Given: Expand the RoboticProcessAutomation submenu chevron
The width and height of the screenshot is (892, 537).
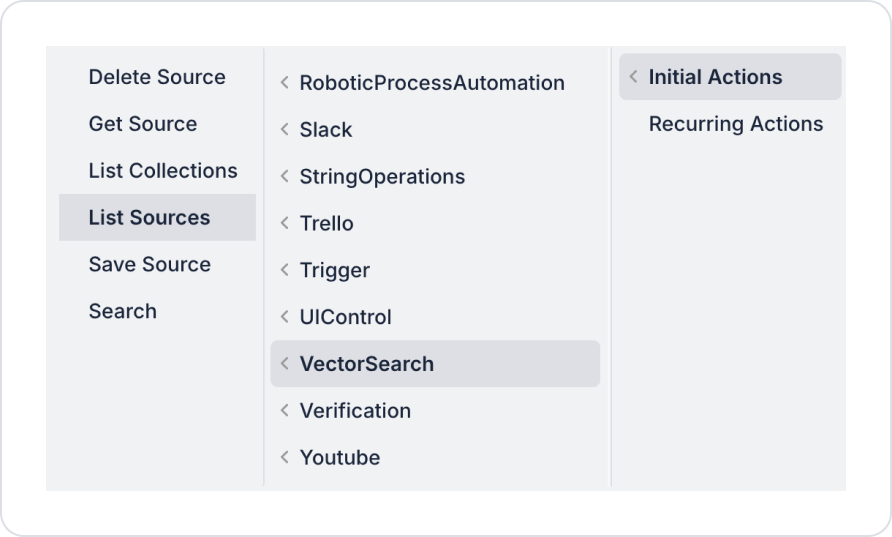Looking at the screenshot, I should pos(285,83).
